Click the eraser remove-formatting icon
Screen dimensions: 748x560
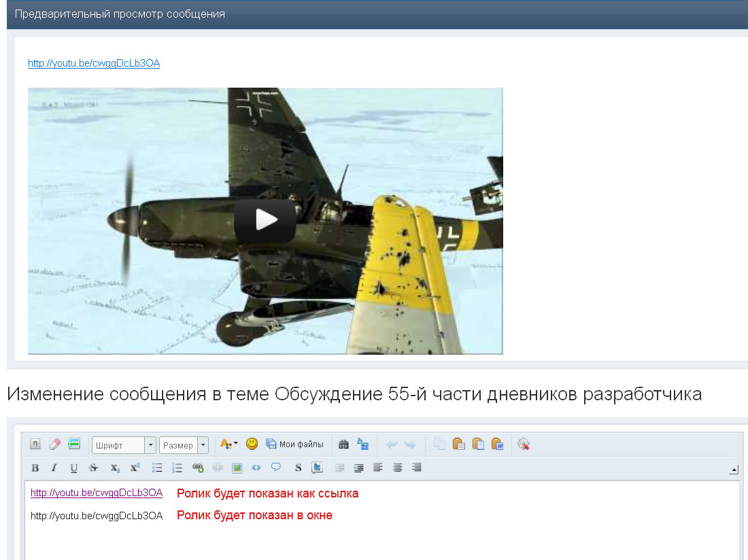[55, 444]
